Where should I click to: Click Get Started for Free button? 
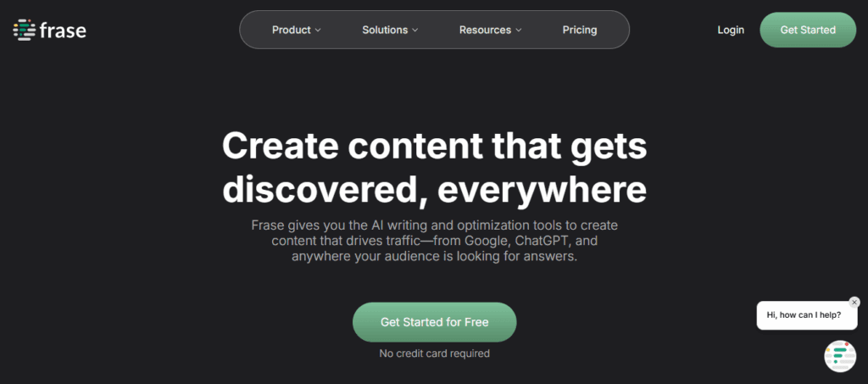435,322
